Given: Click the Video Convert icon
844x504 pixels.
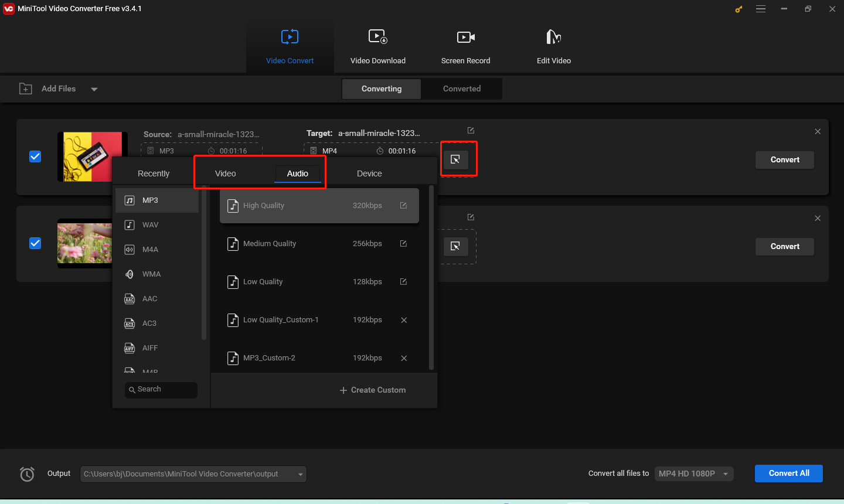Looking at the screenshot, I should coord(290,37).
